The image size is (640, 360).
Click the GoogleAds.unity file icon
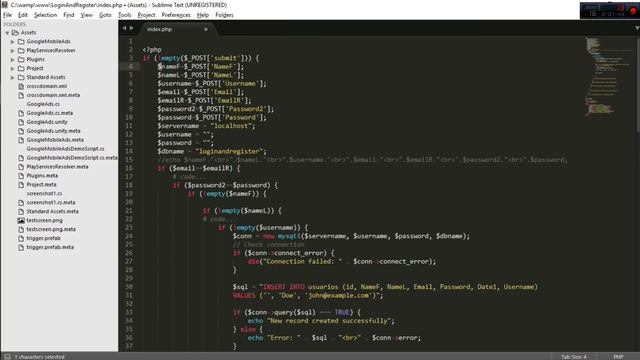pyautogui.click(x=21, y=122)
